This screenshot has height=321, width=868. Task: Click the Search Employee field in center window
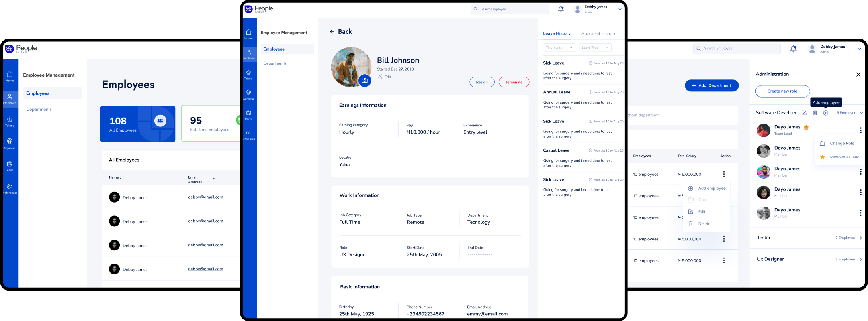click(x=510, y=9)
